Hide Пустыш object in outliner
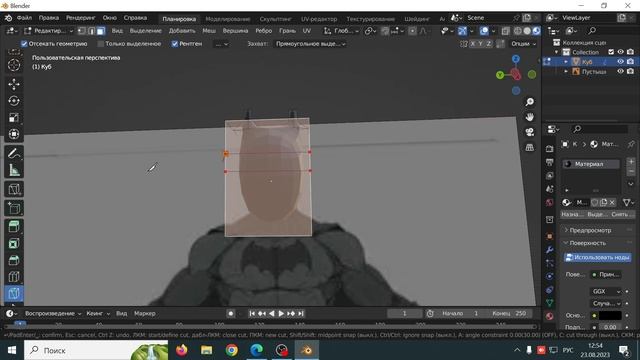Image resolution: width=640 pixels, height=360 pixels. (620, 71)
